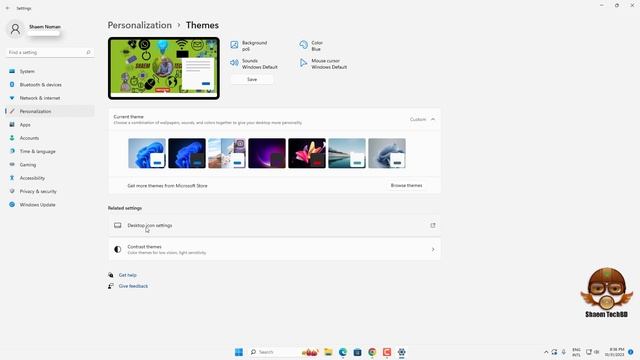Open the Contrast themes page
The height and width of the screenshot is (360, 640).
274,249
